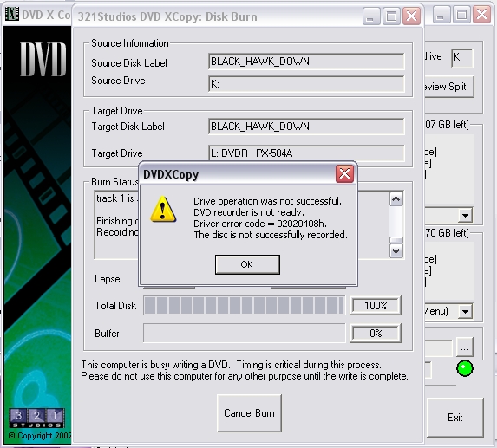Click the Exit button
The image size is (497, 448).
(x=454, y=418)
